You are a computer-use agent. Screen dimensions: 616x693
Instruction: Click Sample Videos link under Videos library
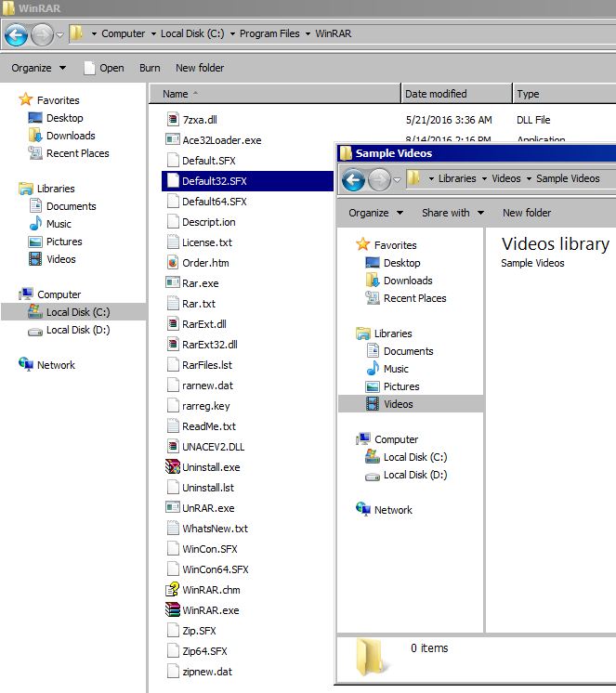point(532,263)
